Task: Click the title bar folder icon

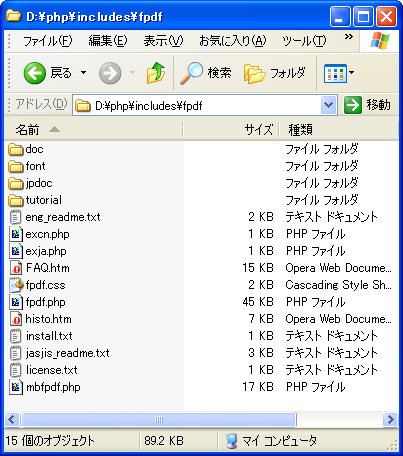Action: (14, 16)
